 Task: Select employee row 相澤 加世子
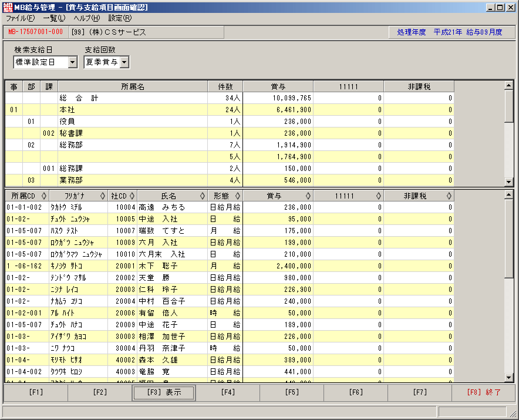click(230, 337)
